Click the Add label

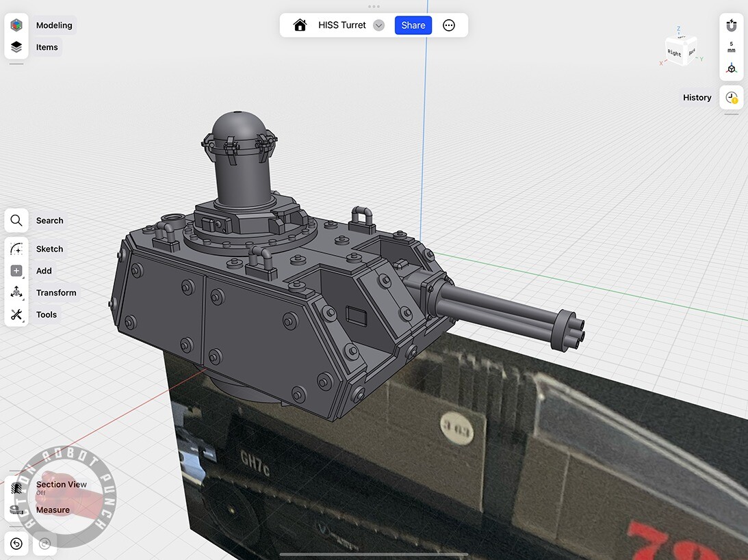[44, 271]
